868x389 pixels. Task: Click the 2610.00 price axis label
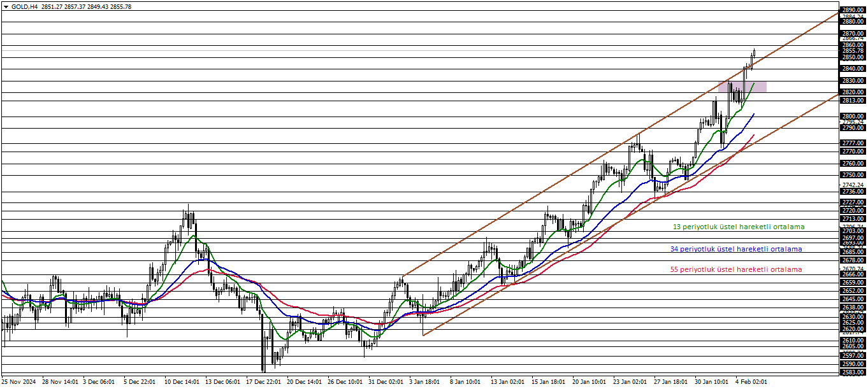[853, 341]
